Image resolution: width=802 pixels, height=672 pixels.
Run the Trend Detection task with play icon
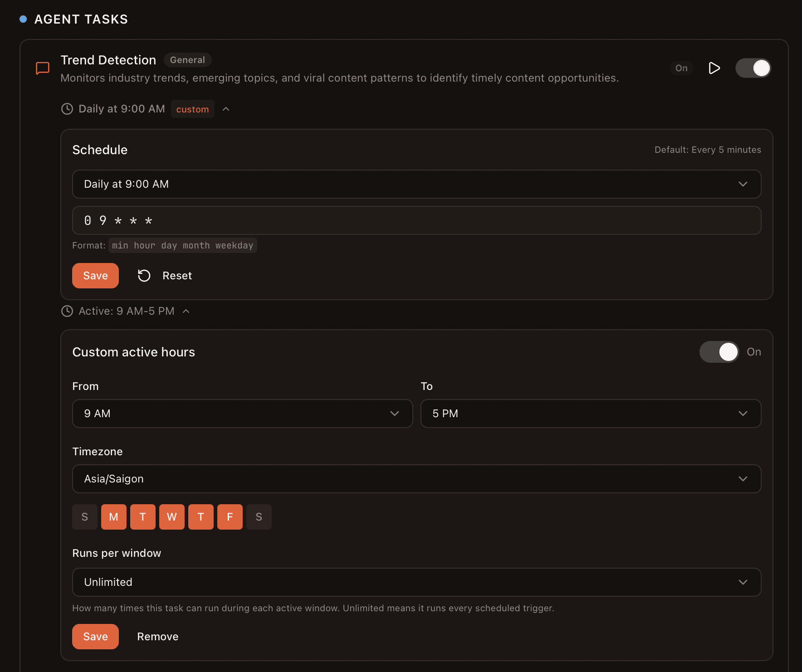(x=714, y=68)
